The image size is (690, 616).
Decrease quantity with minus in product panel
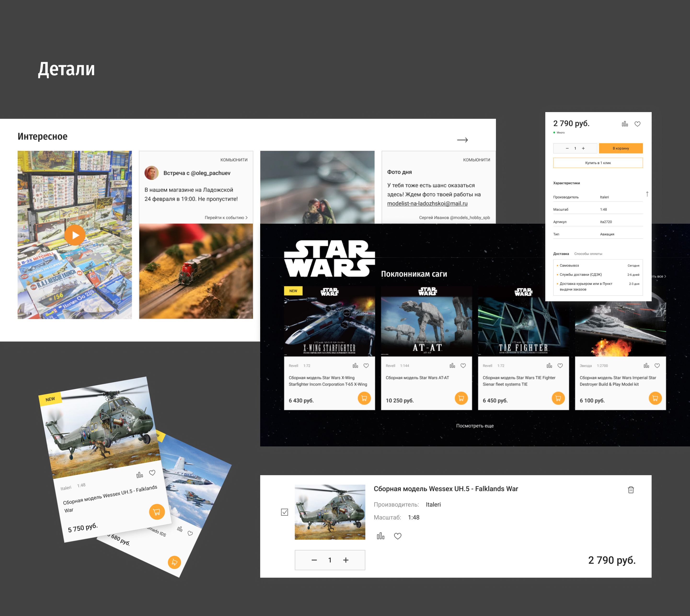tap(567, 148)
